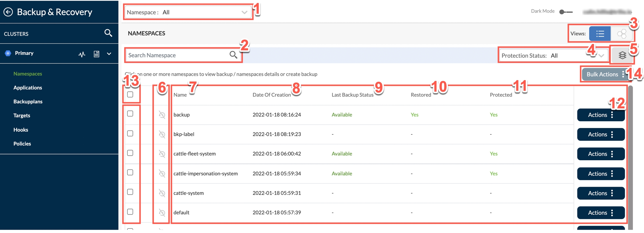
Task: Click the layers stack icon button
Action: coord(622,55)
